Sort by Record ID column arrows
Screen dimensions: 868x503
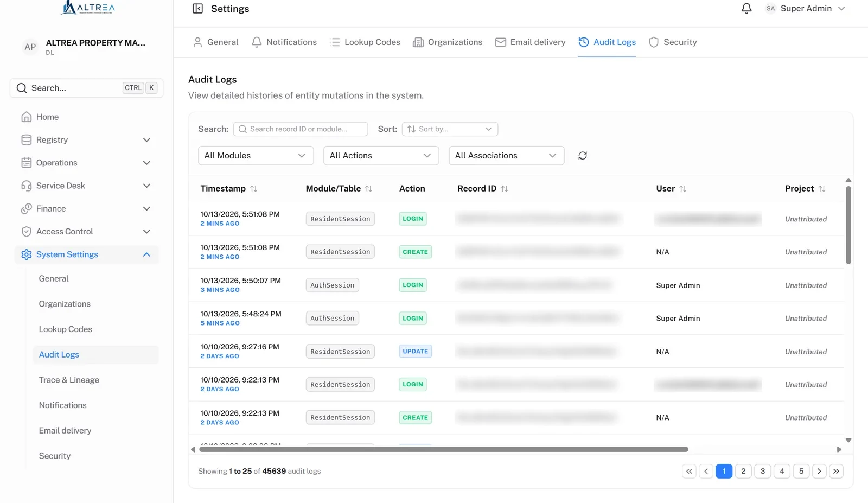505,189
